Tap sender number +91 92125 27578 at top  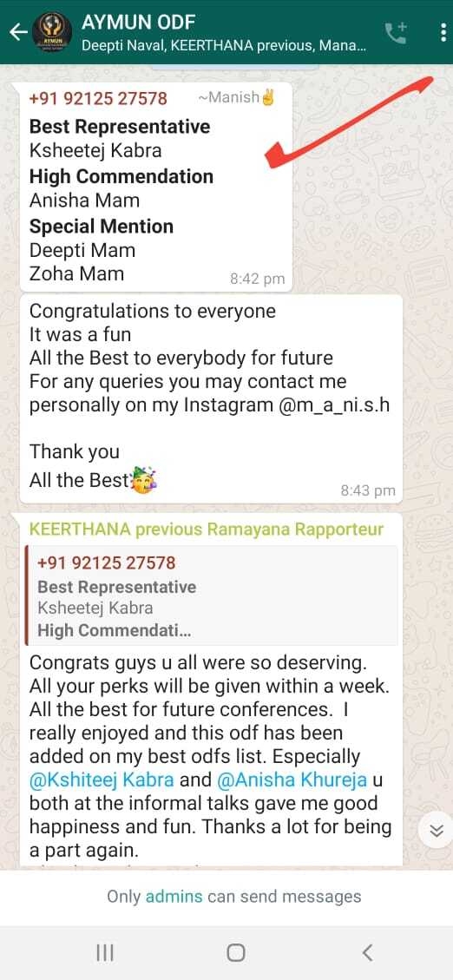pyautogui.click(x=98, y=98)
